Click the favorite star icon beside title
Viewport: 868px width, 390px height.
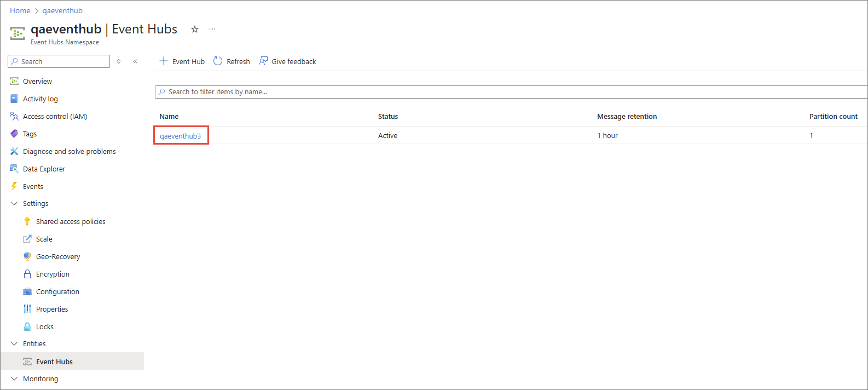tap(194, 30)
